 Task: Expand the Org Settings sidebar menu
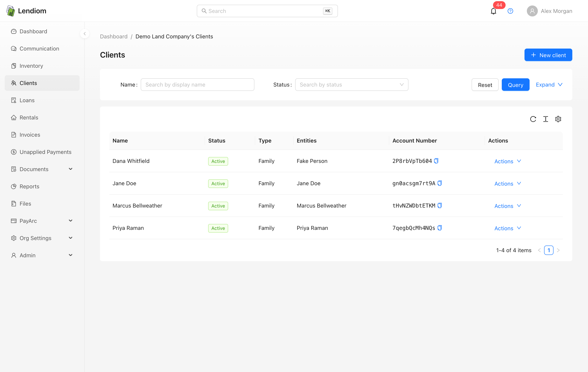[x=42, y=238]
